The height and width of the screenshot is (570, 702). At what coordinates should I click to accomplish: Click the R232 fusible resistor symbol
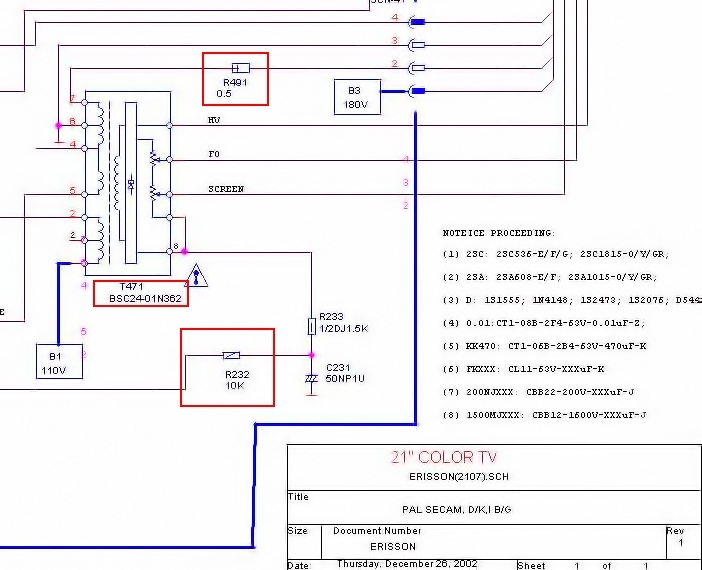[x=231, y=354]
